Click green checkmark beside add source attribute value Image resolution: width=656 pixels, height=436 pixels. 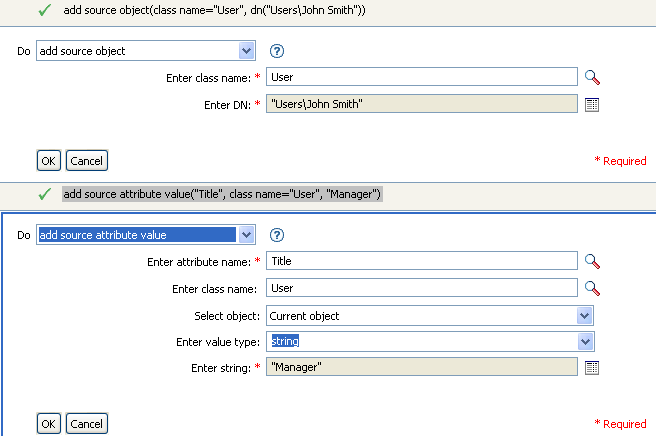pos(44,193)
